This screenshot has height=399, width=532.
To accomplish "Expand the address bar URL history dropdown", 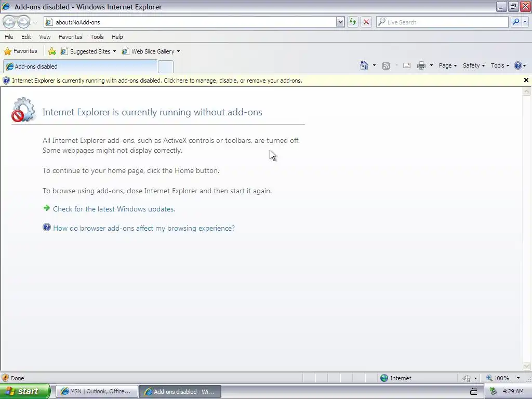I will (340, 22).
